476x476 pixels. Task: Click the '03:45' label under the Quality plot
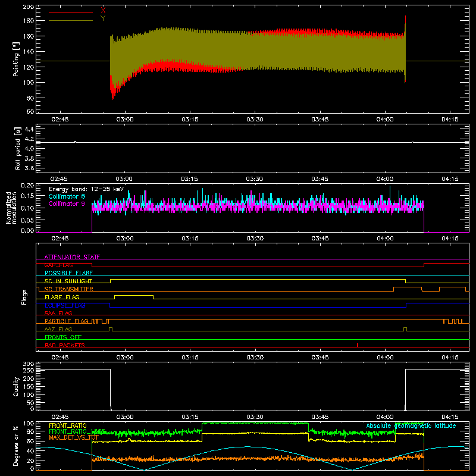pyautogui.click(x=320, y=417)
